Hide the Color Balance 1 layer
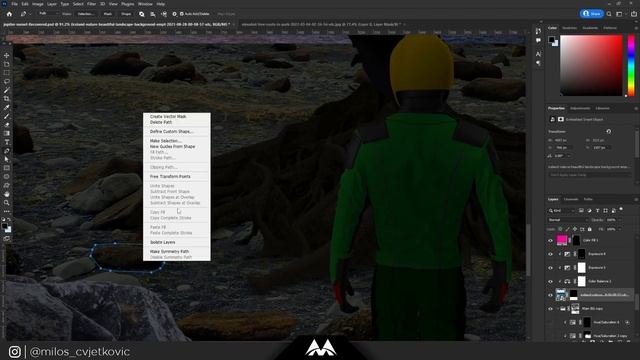This screenshot has width=640, height=360. (x=550, y=282)
